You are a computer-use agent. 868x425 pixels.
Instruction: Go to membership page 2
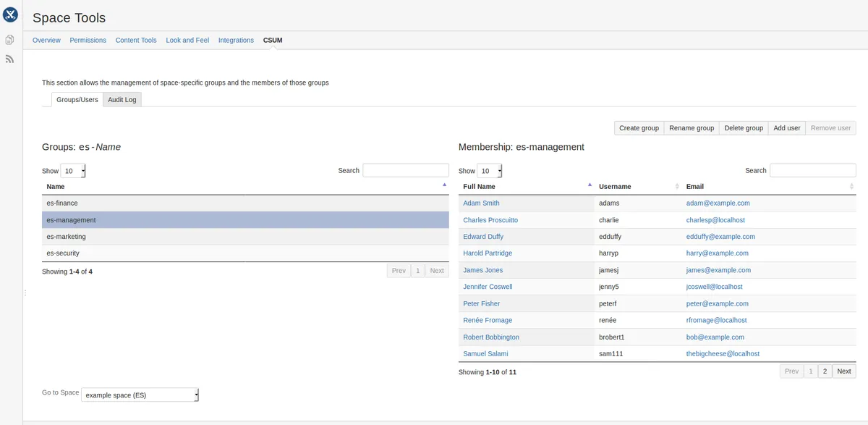825,371
